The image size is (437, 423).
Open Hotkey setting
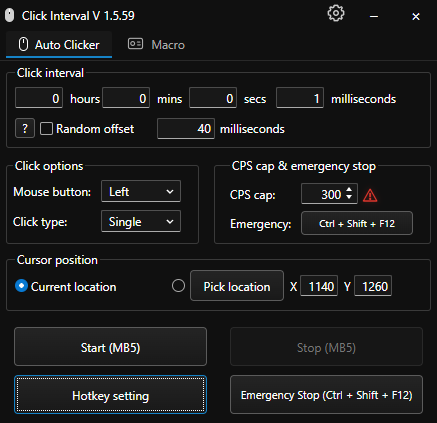[x=110, y=395]
